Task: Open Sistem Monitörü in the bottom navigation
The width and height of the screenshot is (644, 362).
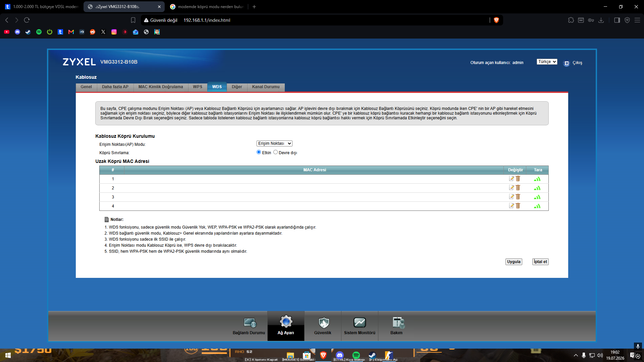Action: pos(360,326)
